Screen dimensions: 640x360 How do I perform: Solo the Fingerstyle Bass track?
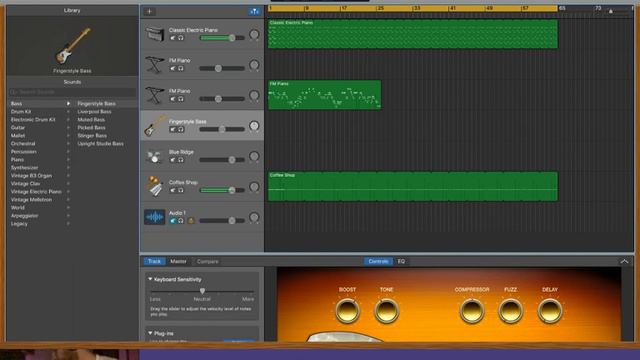(180, 129)
